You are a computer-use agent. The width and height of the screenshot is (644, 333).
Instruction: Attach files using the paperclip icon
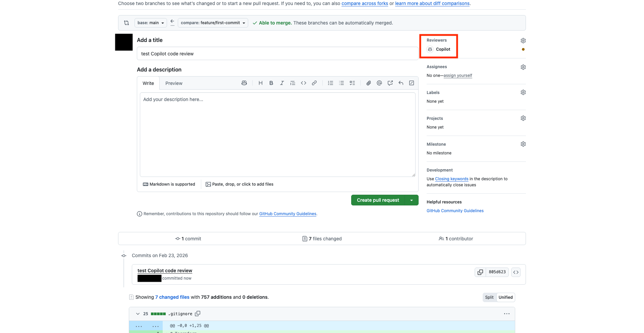(368, 83)
